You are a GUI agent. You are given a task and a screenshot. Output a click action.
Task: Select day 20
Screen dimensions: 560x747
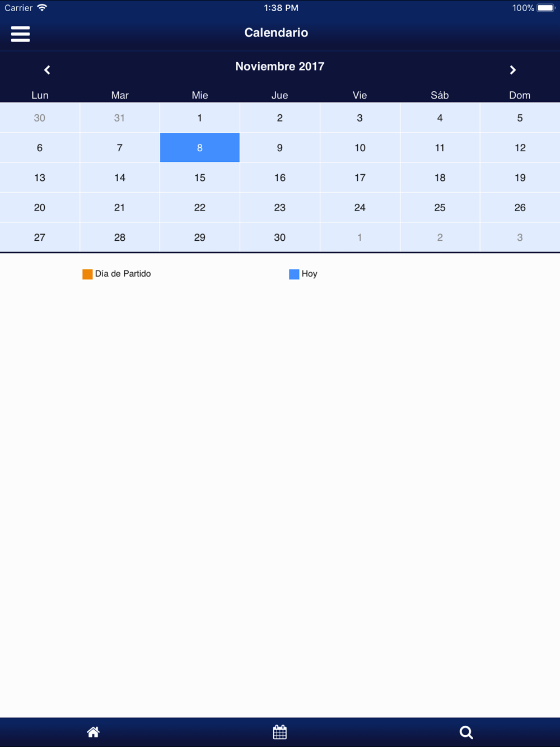40,207
